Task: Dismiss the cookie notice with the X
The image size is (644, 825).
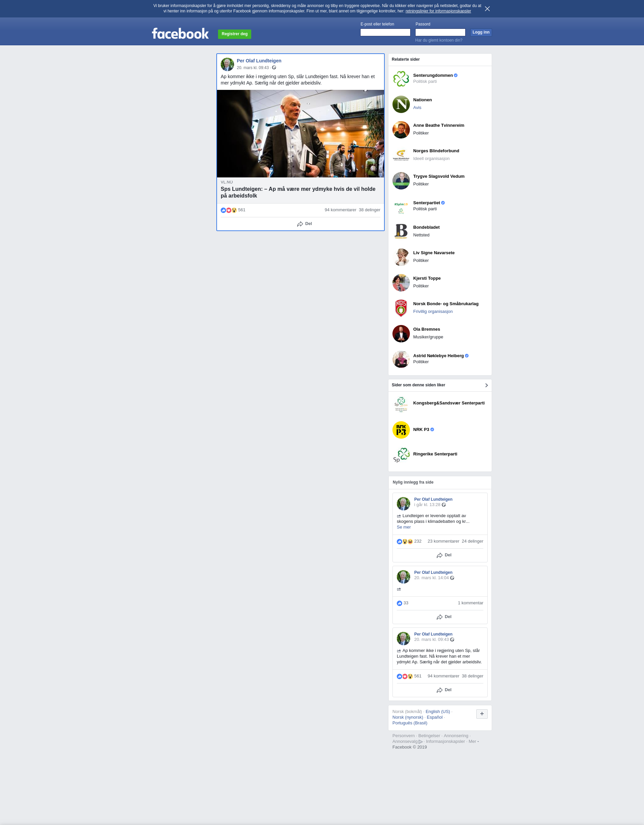Action: [x=487, y=9]
